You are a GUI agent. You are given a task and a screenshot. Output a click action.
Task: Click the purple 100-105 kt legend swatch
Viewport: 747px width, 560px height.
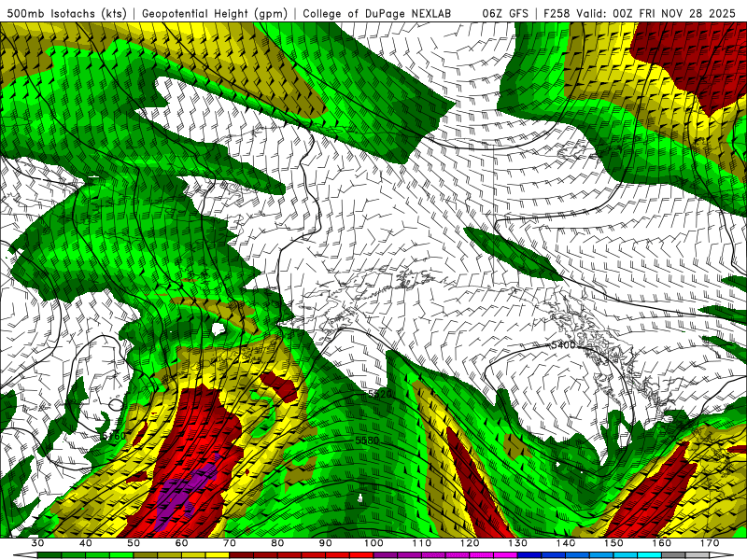tap(386, 555)
